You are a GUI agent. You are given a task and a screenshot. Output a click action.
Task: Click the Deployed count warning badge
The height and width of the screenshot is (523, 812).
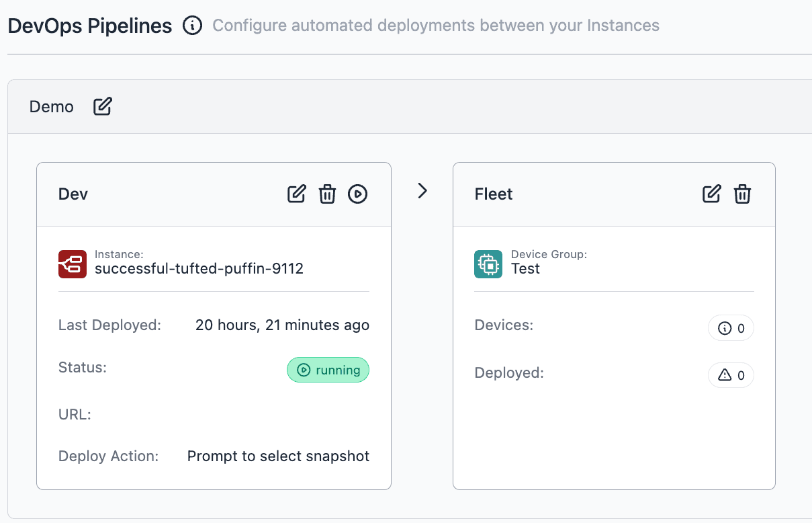click(731, 375)
